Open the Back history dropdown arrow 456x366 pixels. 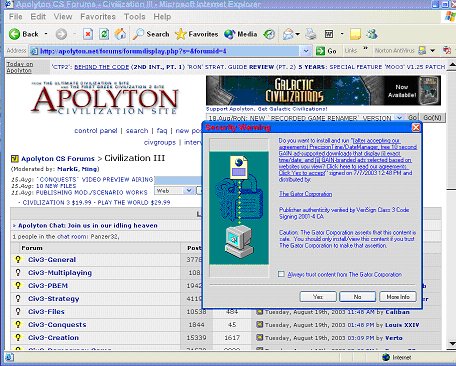point(46,34)
